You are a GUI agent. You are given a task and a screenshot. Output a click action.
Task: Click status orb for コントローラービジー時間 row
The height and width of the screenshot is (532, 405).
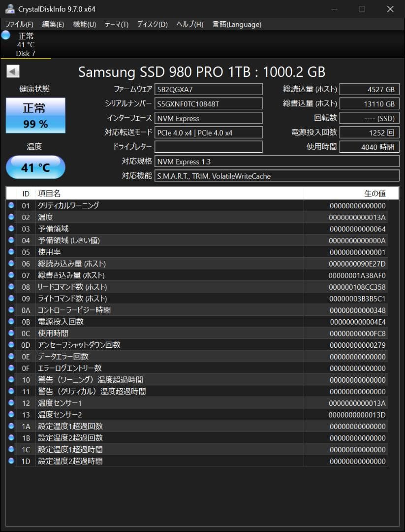pos(11,309)
